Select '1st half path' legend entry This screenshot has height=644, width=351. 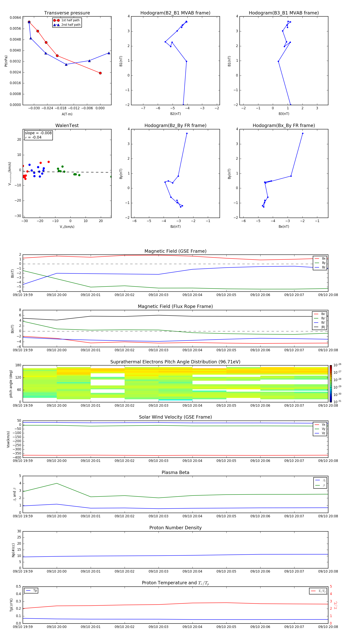click(67, 20)
